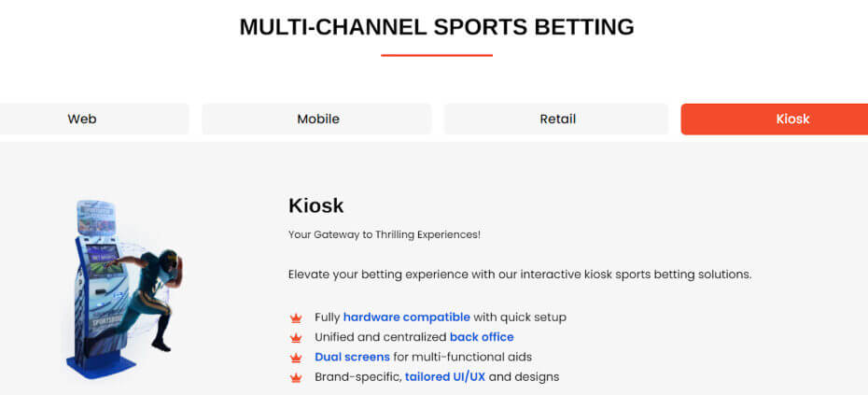The width and height of the screenshot is (868, 395).
Task: Click the Gateway to Thrilling Experiences tagline
Action: pyautogui.click(x=385, y=234)
